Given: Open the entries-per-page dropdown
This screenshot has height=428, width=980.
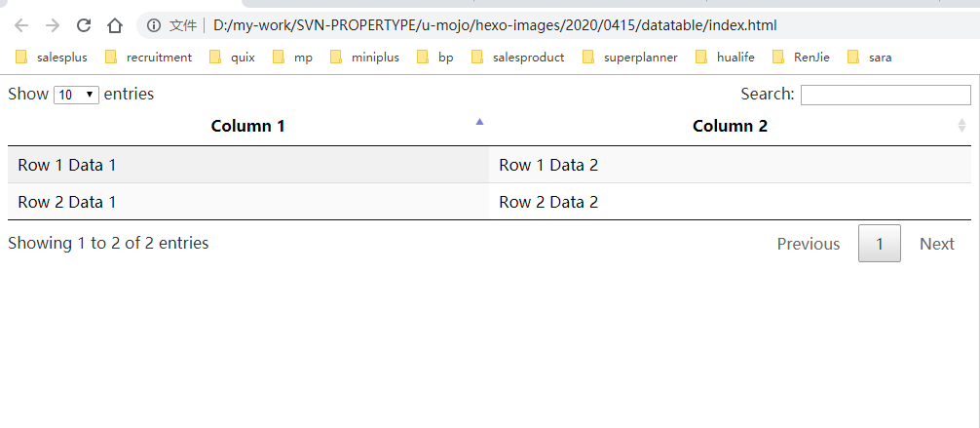Looking at the screenshot, I should 77,95.
